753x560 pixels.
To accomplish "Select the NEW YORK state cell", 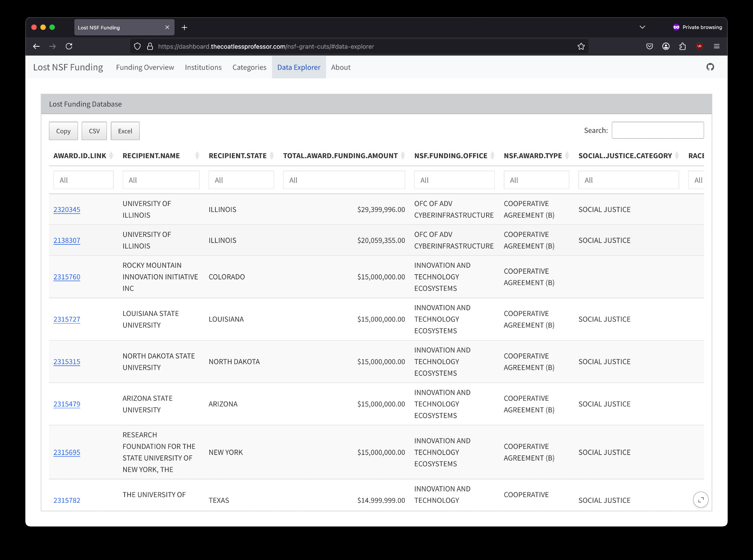I will pos(226,452).
